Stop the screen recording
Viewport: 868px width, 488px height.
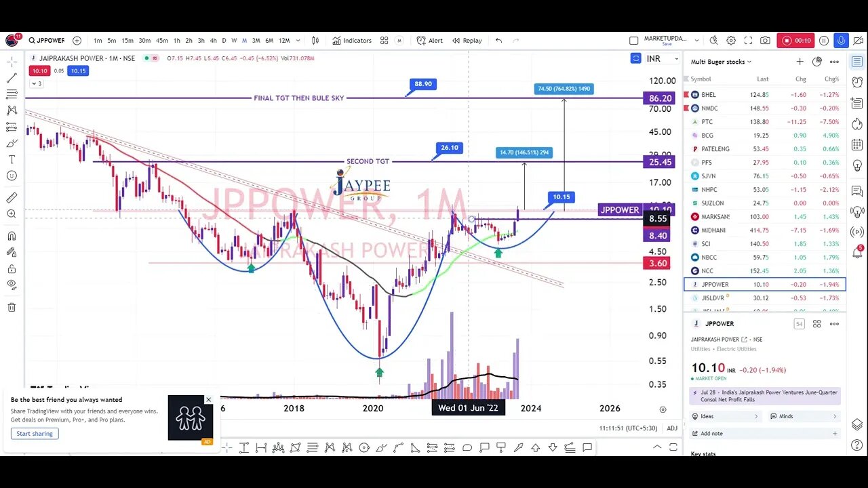[x=795, y=41]
